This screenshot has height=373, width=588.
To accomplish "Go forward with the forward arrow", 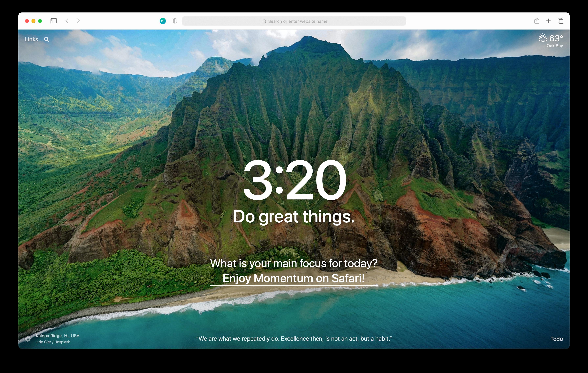I will pos(78,21).
